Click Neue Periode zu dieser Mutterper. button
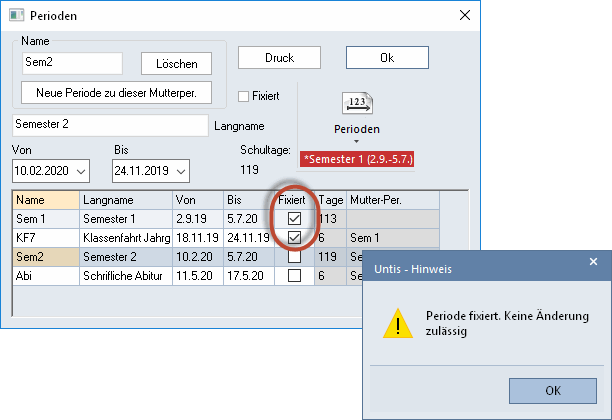 tap(116, 93)
